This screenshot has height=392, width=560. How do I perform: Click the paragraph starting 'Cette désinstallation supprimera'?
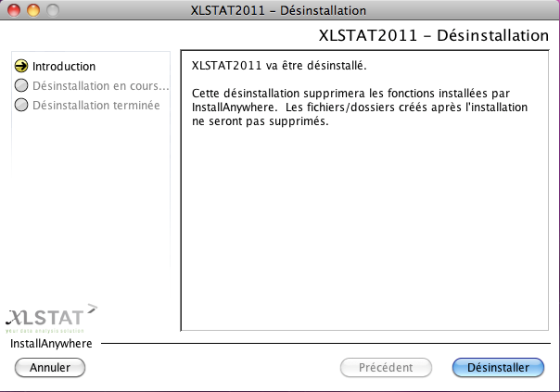(x=358, y=108)
